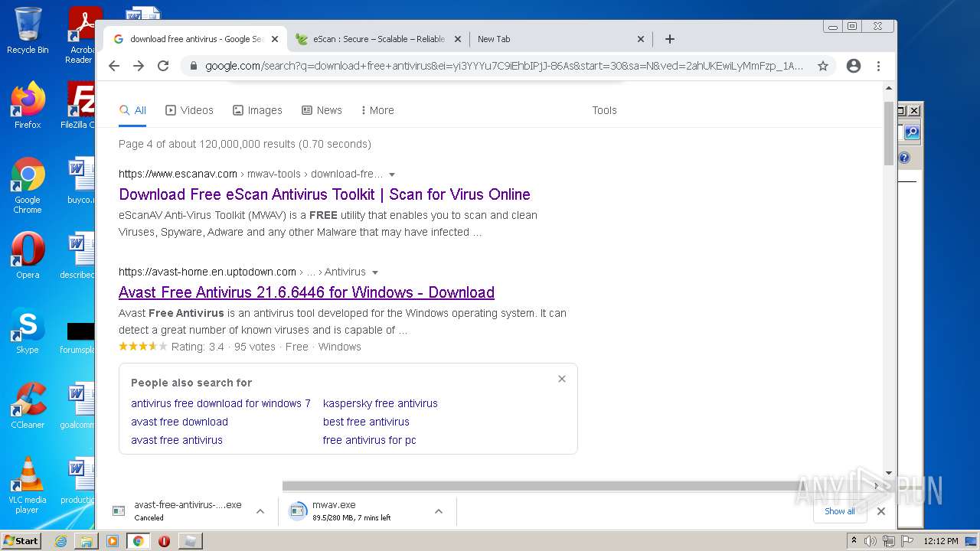The height and width of the screenshot is (551, 980).
Task: Open Acrobat Reader desktop shortcut
Action: (81, 35)
